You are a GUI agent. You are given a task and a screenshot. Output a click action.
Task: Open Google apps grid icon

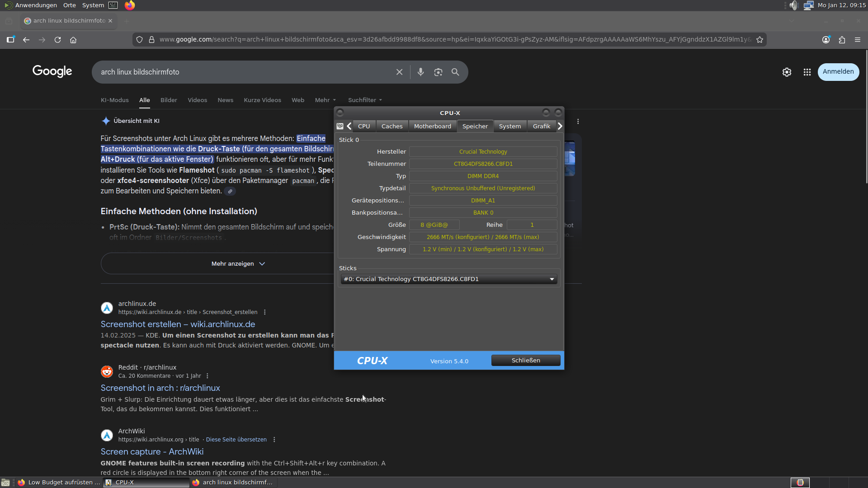[807, 72]
